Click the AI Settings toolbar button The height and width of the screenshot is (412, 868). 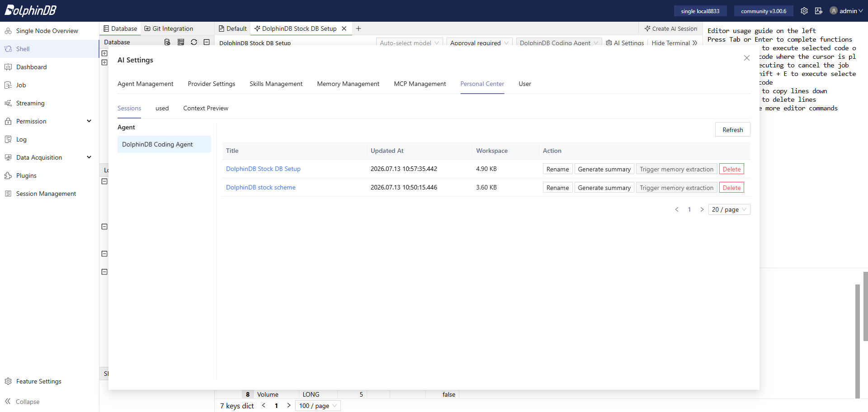[x=625, y=43]
